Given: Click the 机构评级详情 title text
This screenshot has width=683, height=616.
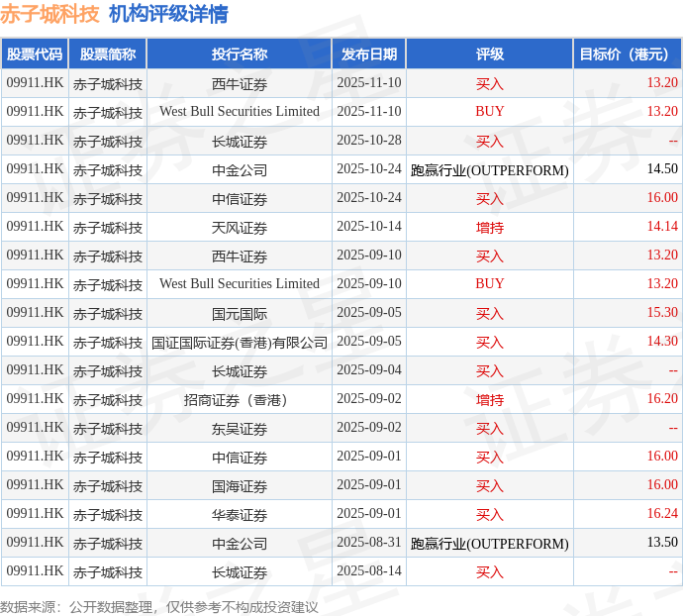Looking at the screenshot, I should pos(168,14).
